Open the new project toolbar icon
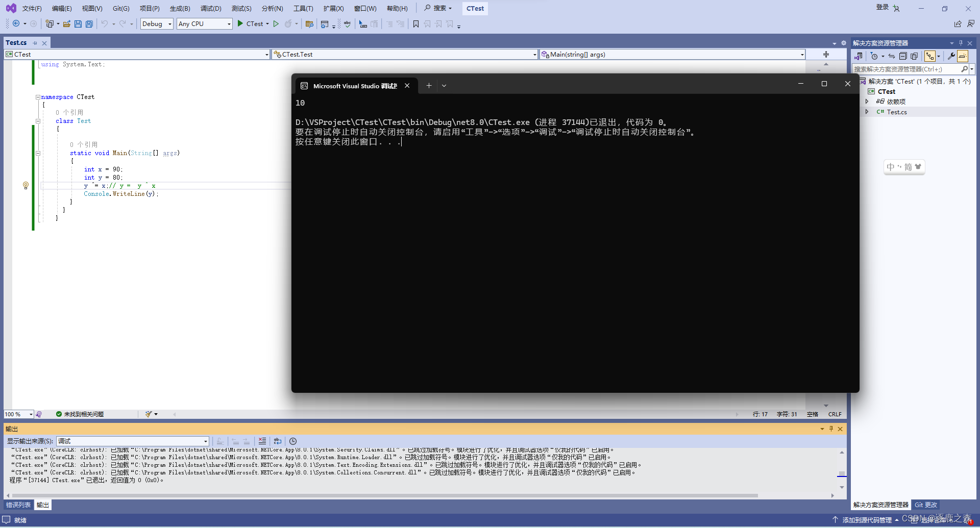 50,24
